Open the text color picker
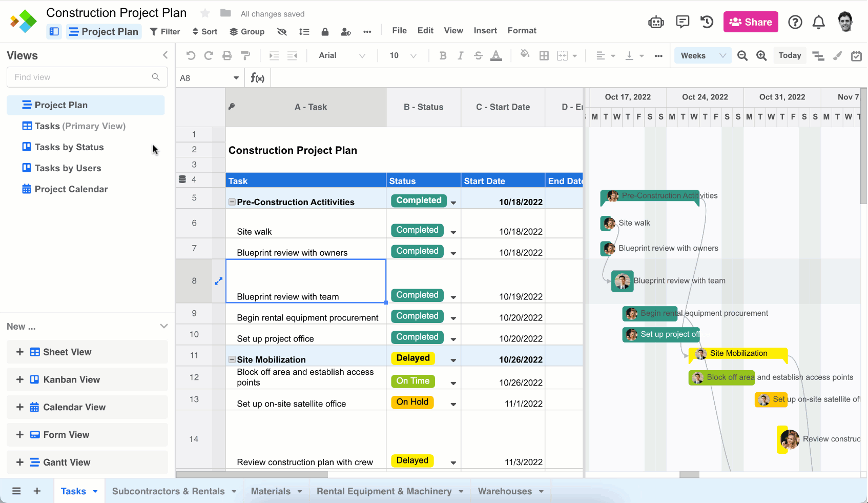Viewport: 868px width, 503px height. (x=496, y=55)
